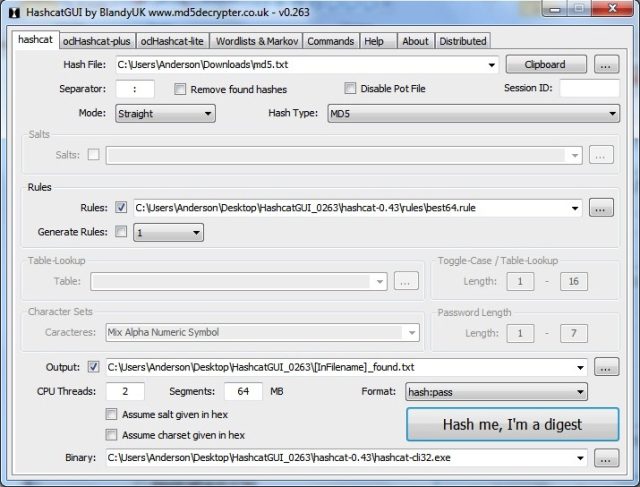Viewport: 640px width, 487px height.
Task: Uncheck the Rules checkbox
Action: 121,208
